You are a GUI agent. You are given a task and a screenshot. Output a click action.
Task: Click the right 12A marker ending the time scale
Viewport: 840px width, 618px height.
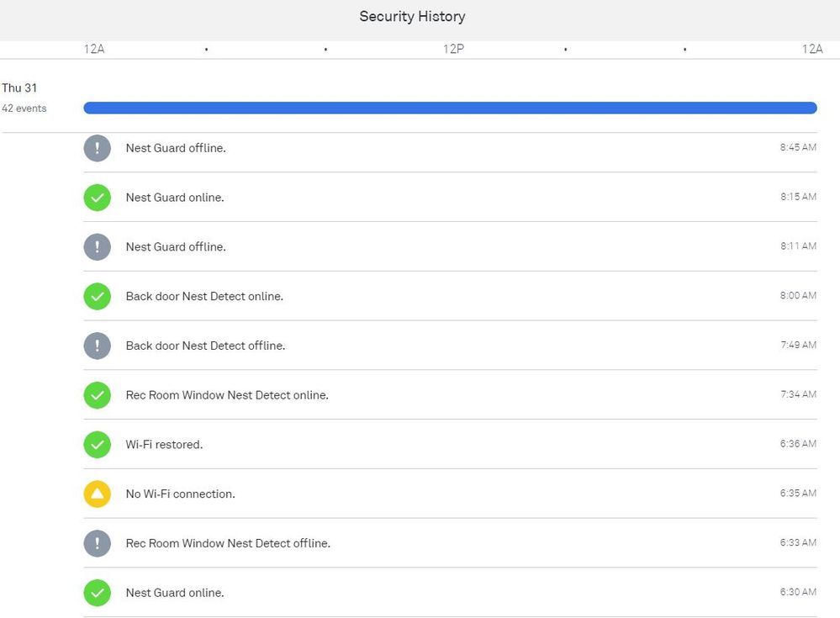coord(812,50)
